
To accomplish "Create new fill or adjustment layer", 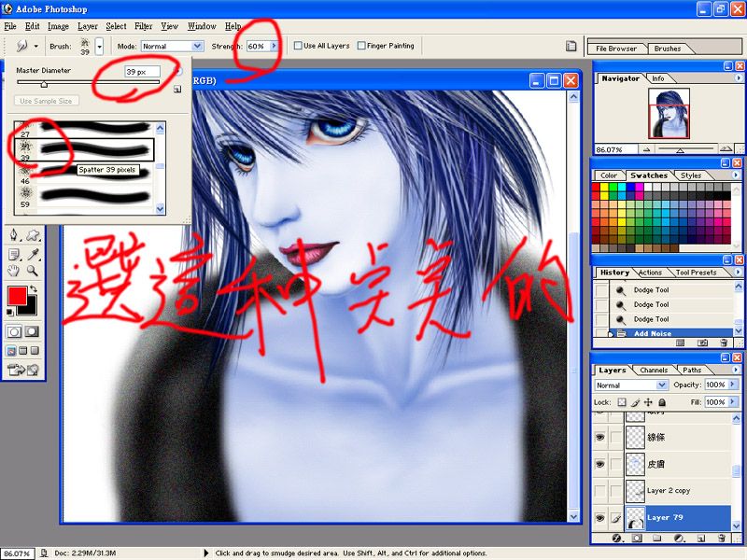I will [x=679, y=539].
